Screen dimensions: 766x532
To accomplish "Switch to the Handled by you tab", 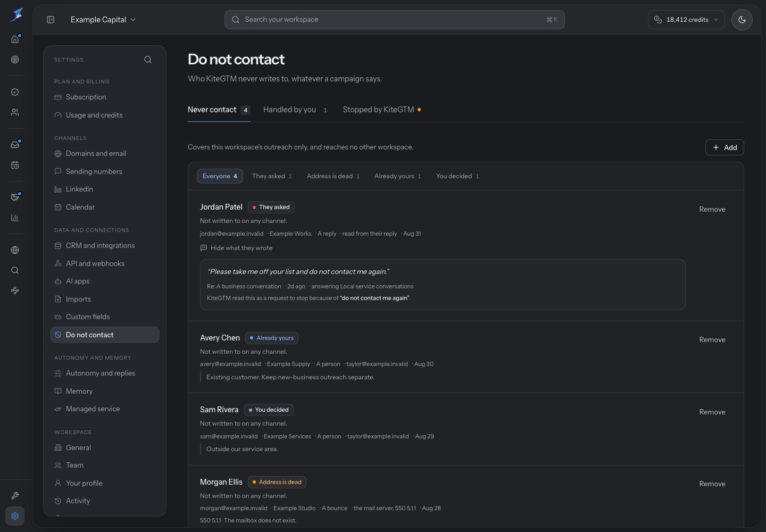I will click(x=296, y=110).
